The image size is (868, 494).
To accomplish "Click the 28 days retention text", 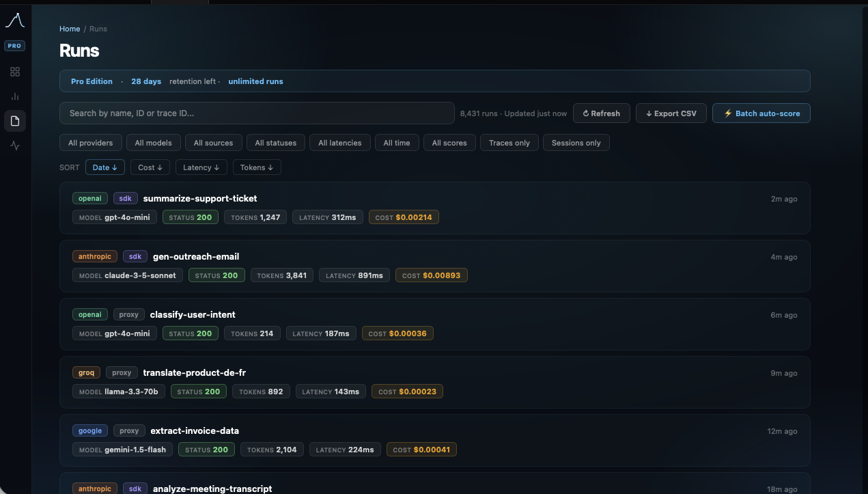I will (x=146, y=81).
